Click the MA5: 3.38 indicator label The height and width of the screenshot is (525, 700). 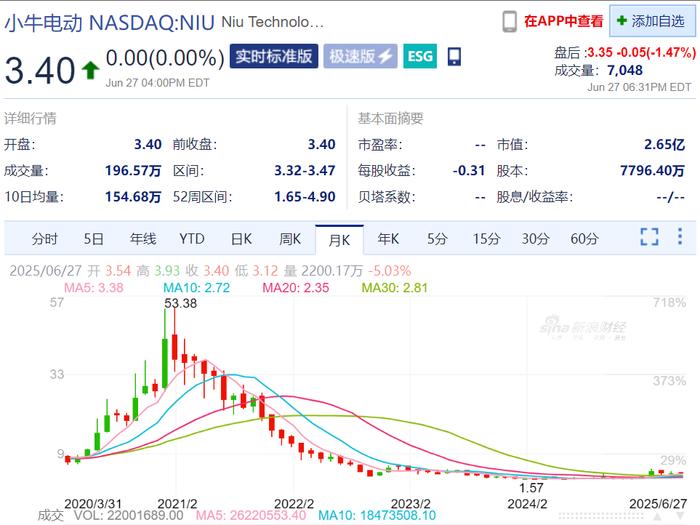[x=94, y=288]
